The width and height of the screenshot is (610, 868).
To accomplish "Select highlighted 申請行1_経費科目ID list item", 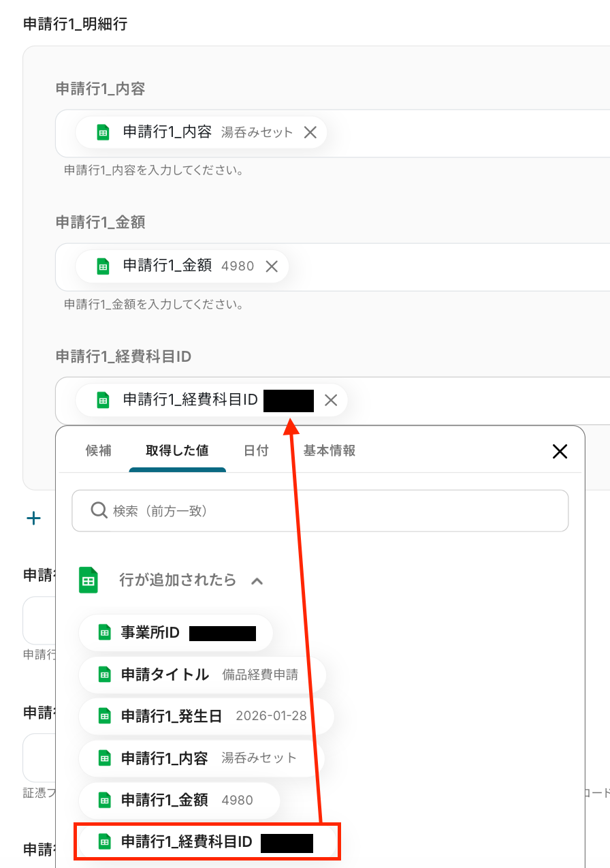I will coord(206,842).
